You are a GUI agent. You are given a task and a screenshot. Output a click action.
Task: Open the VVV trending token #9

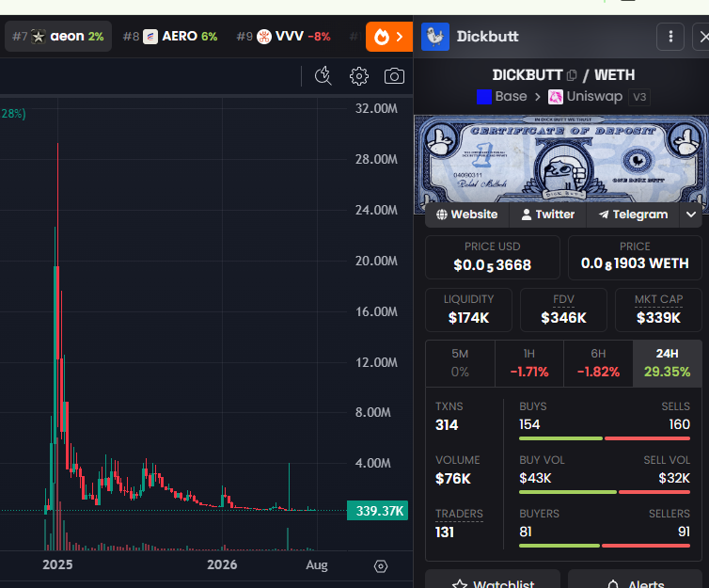tap(284, 36)
